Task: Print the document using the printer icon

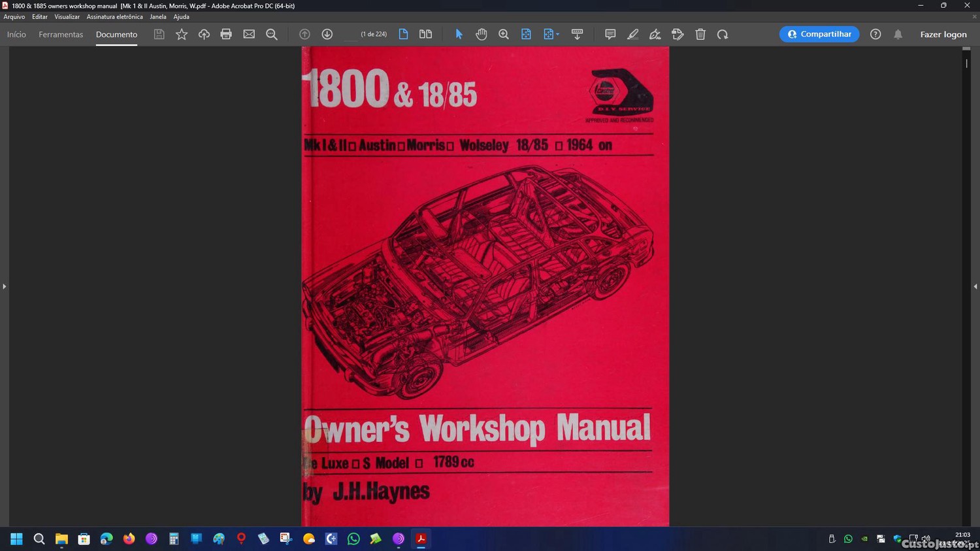Action: pyautogui.click(x=226, y=34)
